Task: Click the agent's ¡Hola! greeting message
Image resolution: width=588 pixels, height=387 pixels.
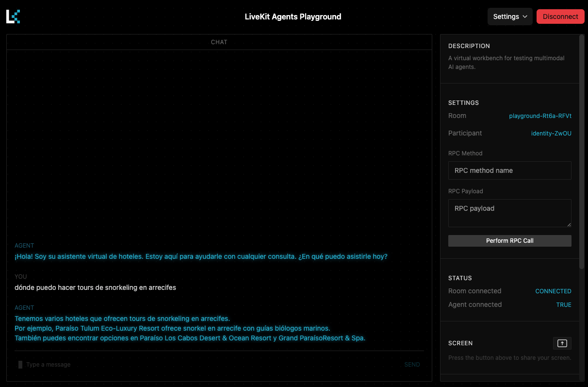Action: (201, 256)
